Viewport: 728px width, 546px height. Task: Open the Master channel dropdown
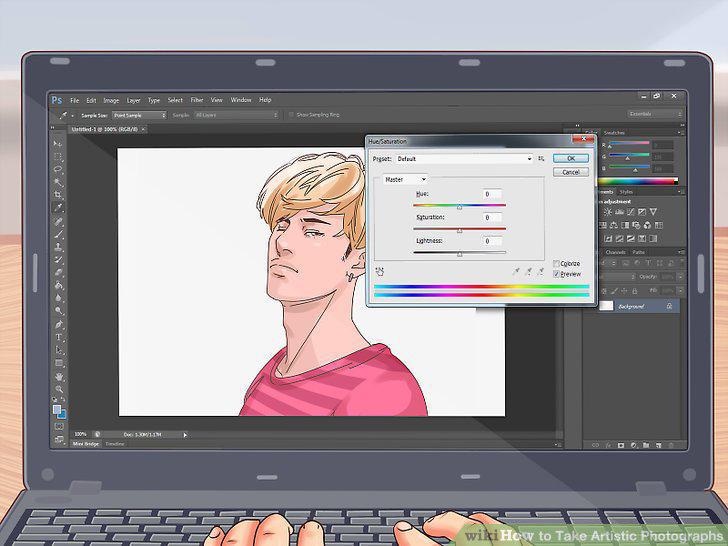tap(405, 179)
